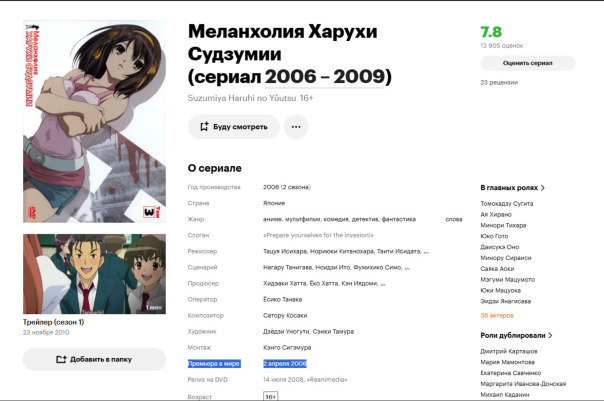Screen dimensions: 604x401
Task: Expand the В главных ролях cast list
Action: (513, 187)
